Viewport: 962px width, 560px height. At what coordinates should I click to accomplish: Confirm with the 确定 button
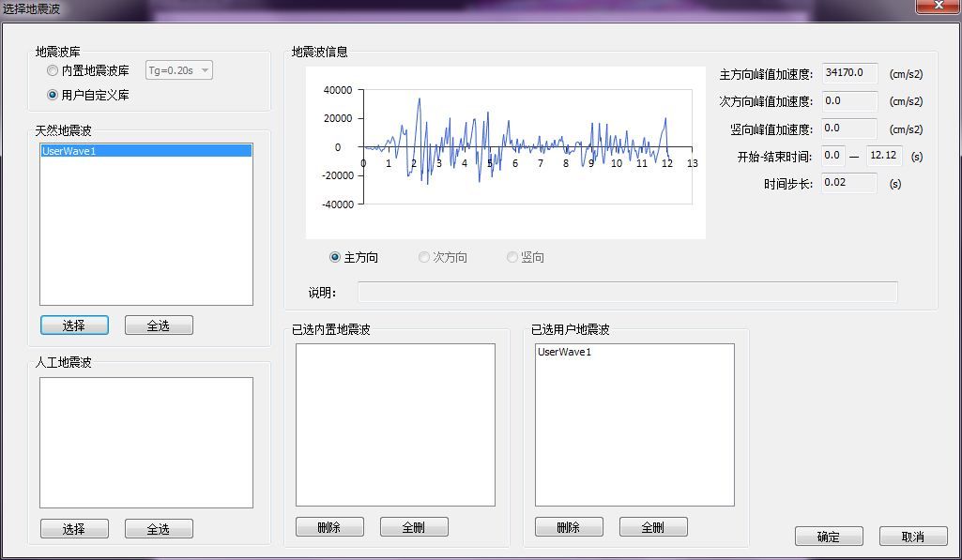[829, 537]
